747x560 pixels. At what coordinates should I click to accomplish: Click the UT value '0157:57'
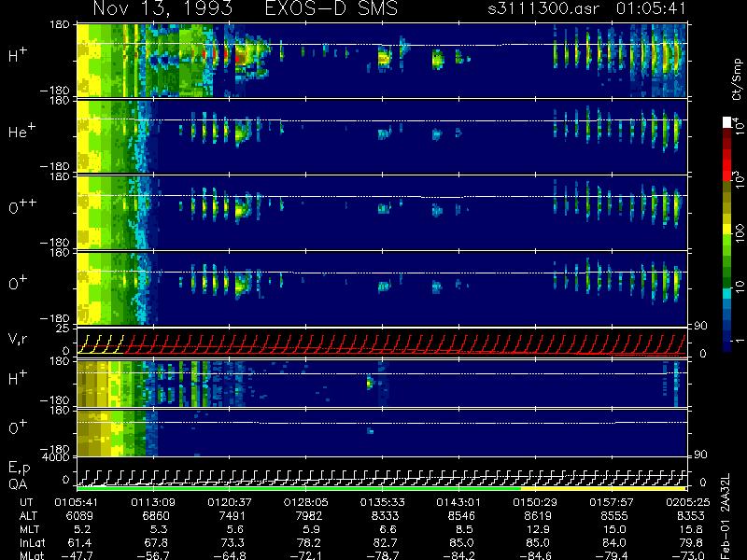pyautogui.click(x=612, y=502)
